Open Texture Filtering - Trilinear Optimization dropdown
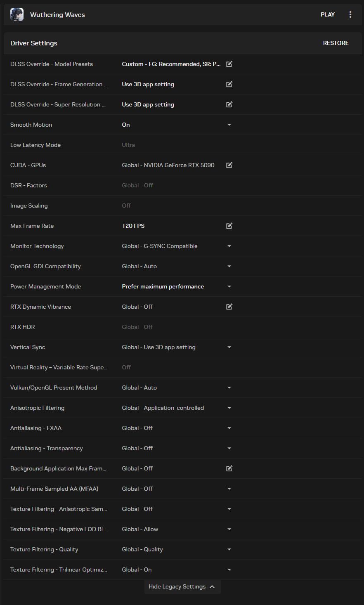Image resolution: width=364 pixels, height=605 pixels. coord(229,570)
